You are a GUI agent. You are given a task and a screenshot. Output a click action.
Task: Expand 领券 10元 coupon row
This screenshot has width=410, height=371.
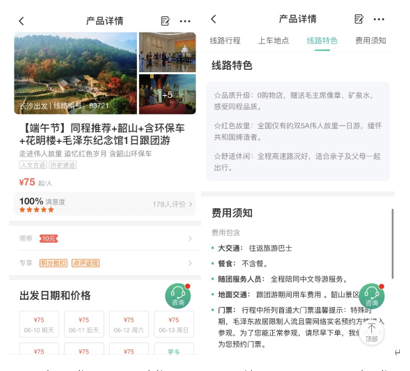(105, 239)
